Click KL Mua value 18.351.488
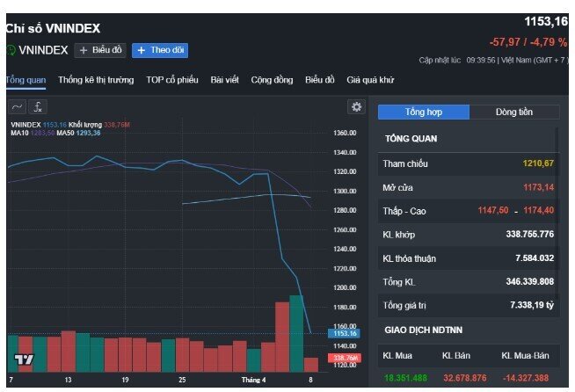The image size is (575, 392). click(x=405, y=378)
